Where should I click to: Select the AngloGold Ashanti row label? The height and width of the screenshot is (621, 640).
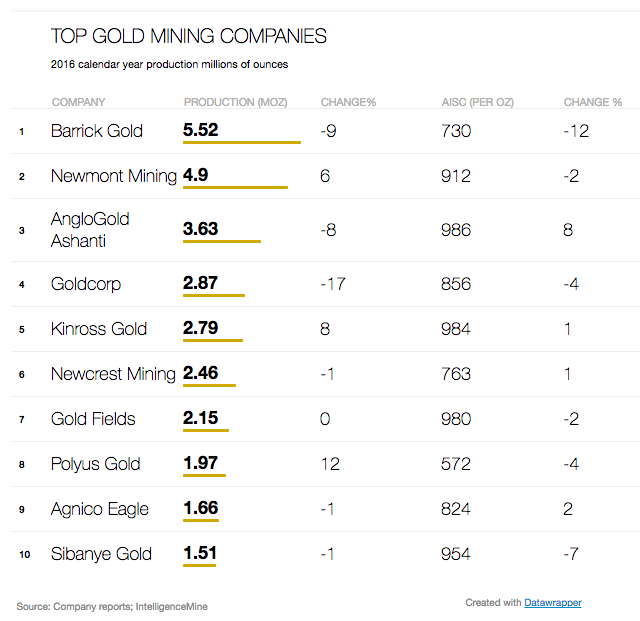[90, 230]
